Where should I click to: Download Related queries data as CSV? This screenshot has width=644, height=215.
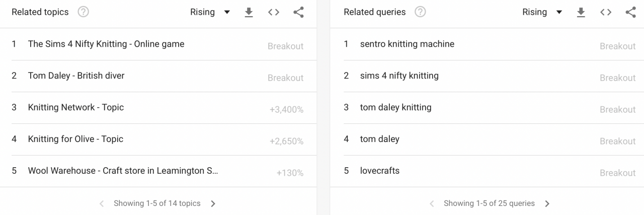point(581,13)
